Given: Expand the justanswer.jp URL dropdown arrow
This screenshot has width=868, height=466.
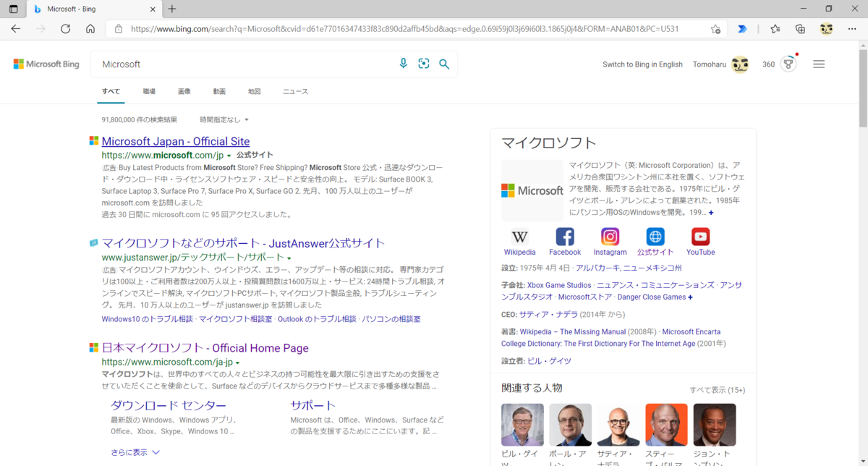Looking at the screenshot, I should point(289,258).
